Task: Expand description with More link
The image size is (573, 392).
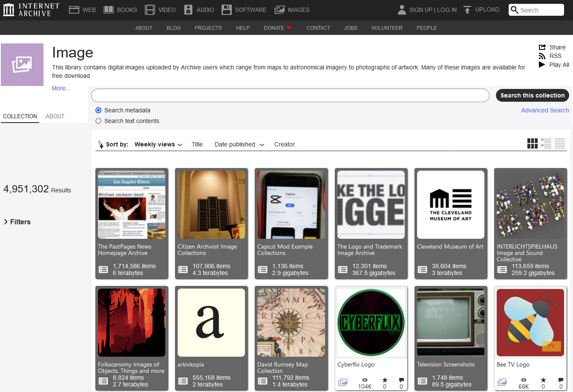Action: [61, 88]
